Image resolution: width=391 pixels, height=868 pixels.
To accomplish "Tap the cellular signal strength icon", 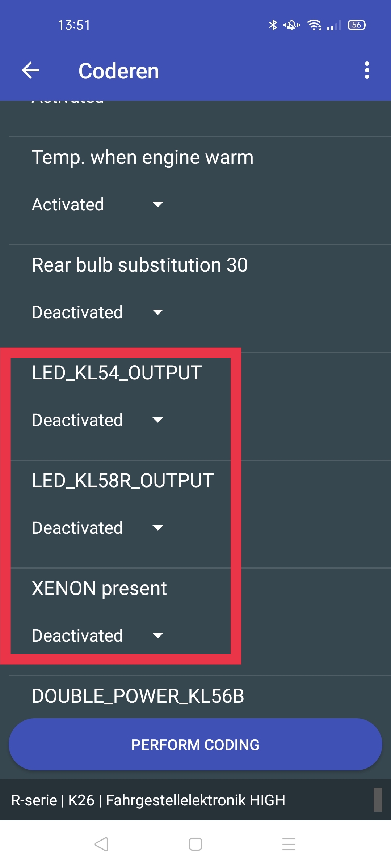I will click(334, 26).
